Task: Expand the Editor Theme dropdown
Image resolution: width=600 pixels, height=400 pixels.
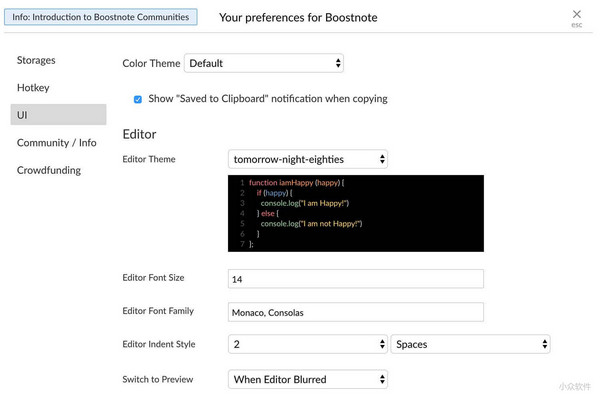Action: click(x=308, y=159)
